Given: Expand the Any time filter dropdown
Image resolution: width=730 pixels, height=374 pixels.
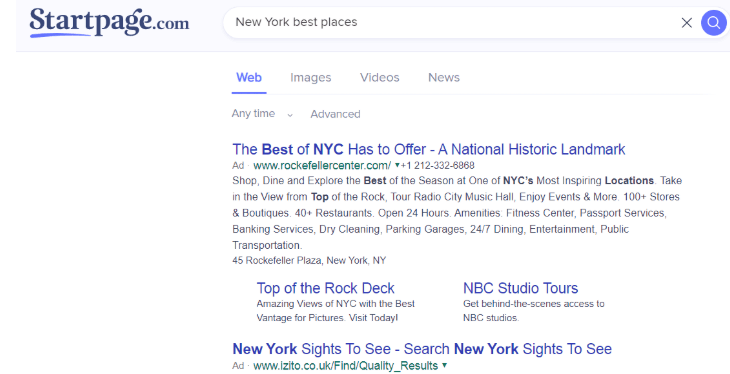Looking at the screenshot, I should 263,114.
